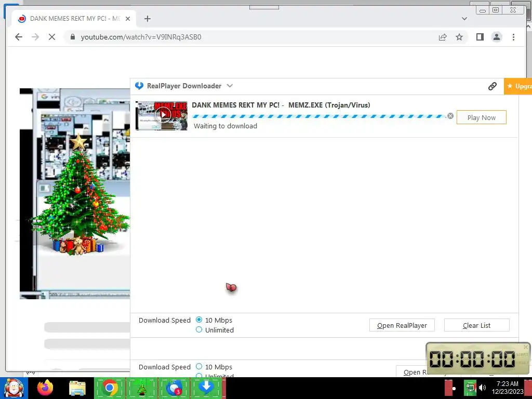Click the volume speaker tray icon

[482, 388]
